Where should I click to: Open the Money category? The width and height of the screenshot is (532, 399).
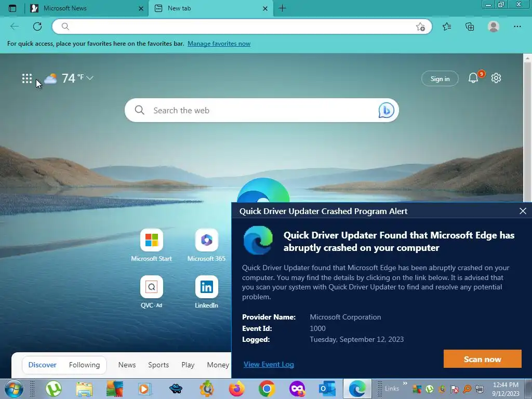218,365
